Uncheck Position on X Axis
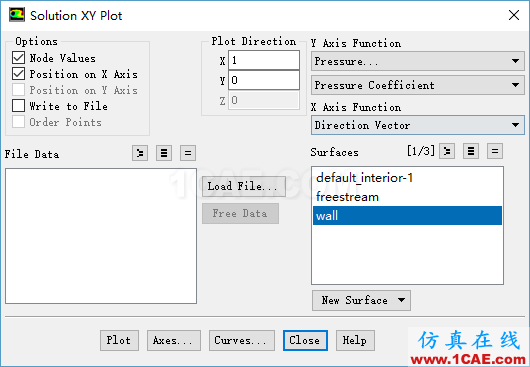Screen dimensions: 530x367 click(19, 74)
